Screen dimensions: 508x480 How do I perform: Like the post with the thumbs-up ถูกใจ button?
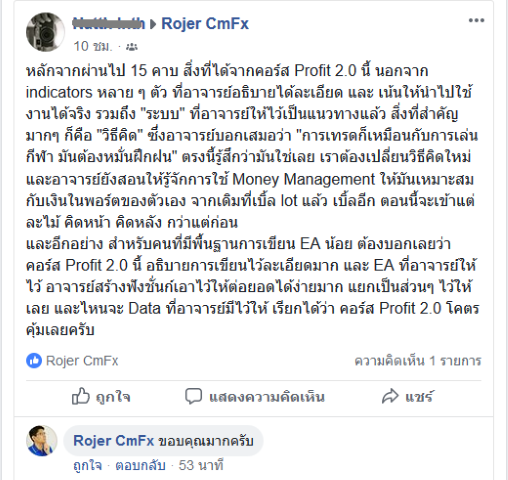click(x=101, y=397)
